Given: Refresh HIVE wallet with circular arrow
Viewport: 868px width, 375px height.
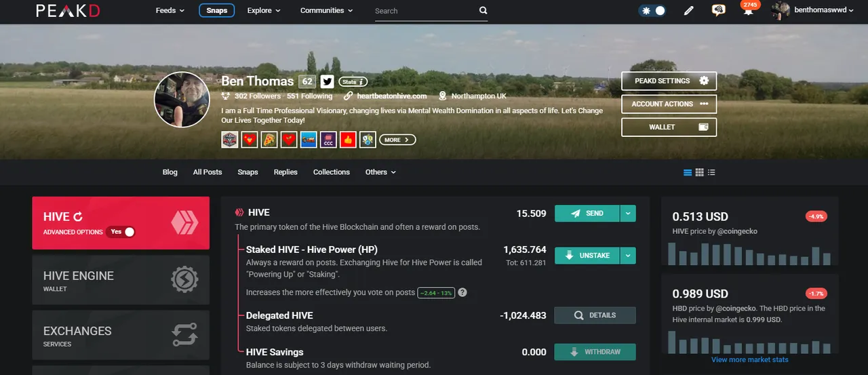Looking at the screenshot, I should pyautogui.click(x=77, y=217).
